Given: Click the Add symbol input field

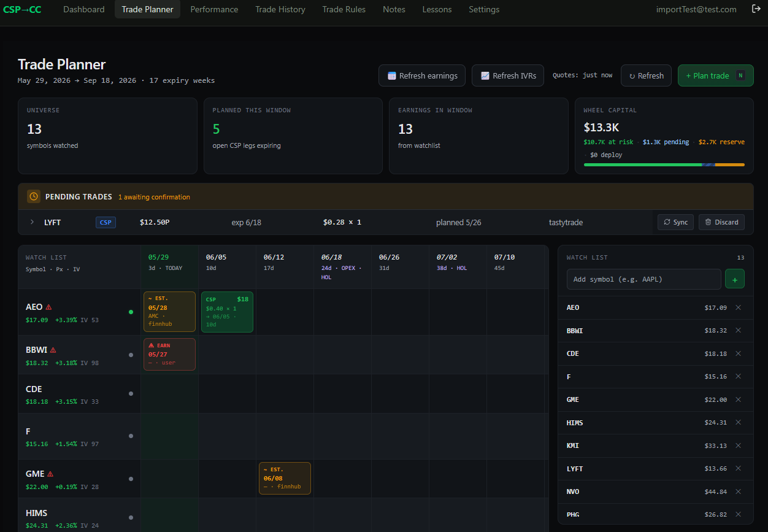Looking at the screenshot, I should tap(643, 279).
